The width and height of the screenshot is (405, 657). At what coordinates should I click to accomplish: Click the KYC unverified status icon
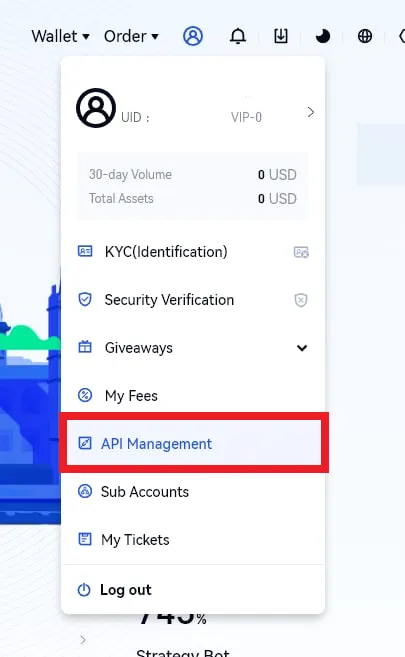301,252
